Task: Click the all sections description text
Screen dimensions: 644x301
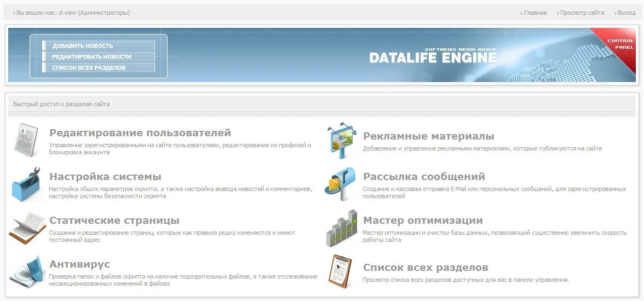Action: click(x=466, y=280)
